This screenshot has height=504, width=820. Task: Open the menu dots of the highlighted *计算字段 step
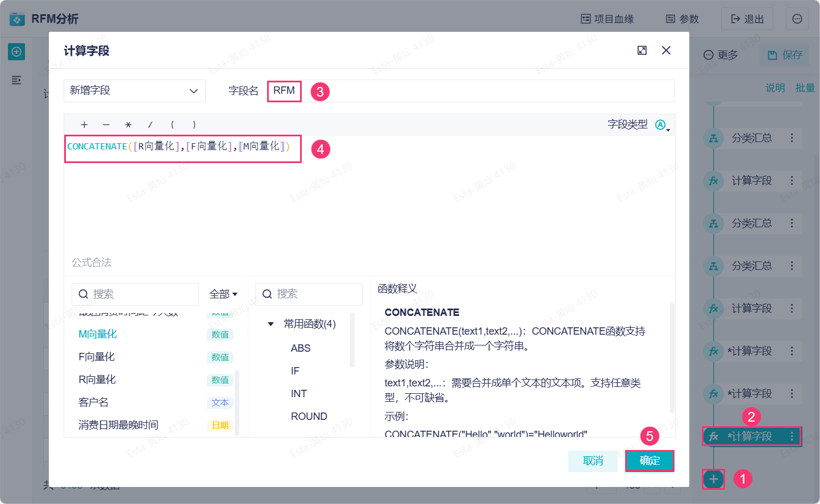(792, 436)
